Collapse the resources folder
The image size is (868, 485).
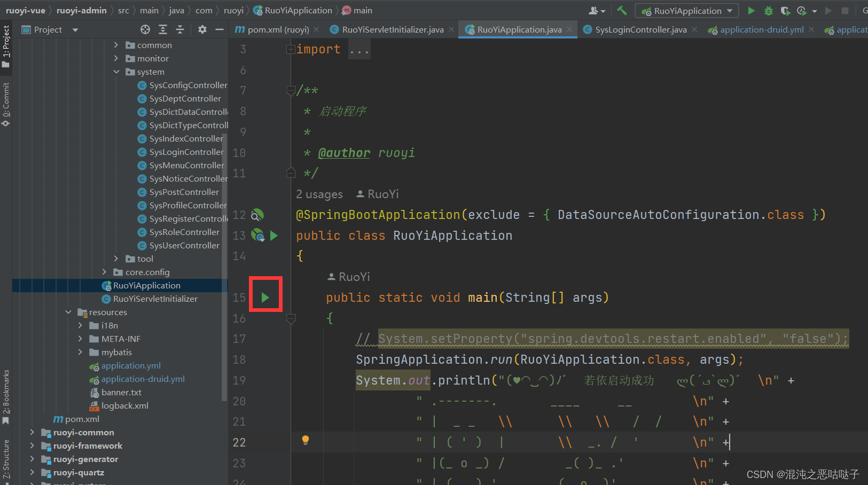tap(68, 312)
